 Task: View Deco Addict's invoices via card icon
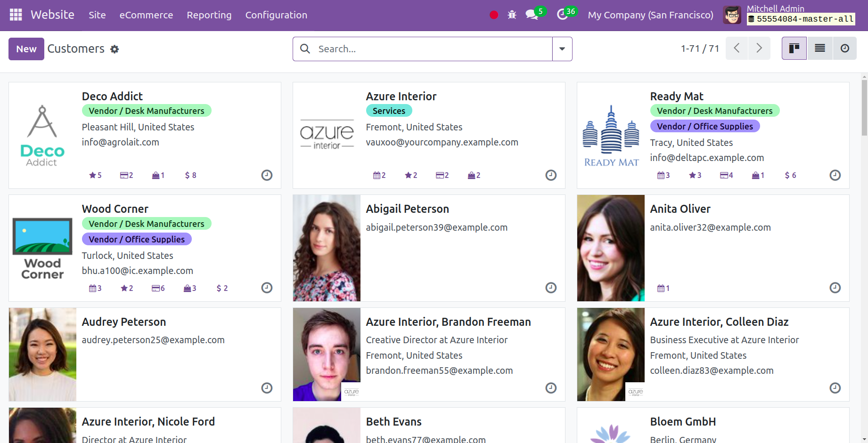point(123,175)
